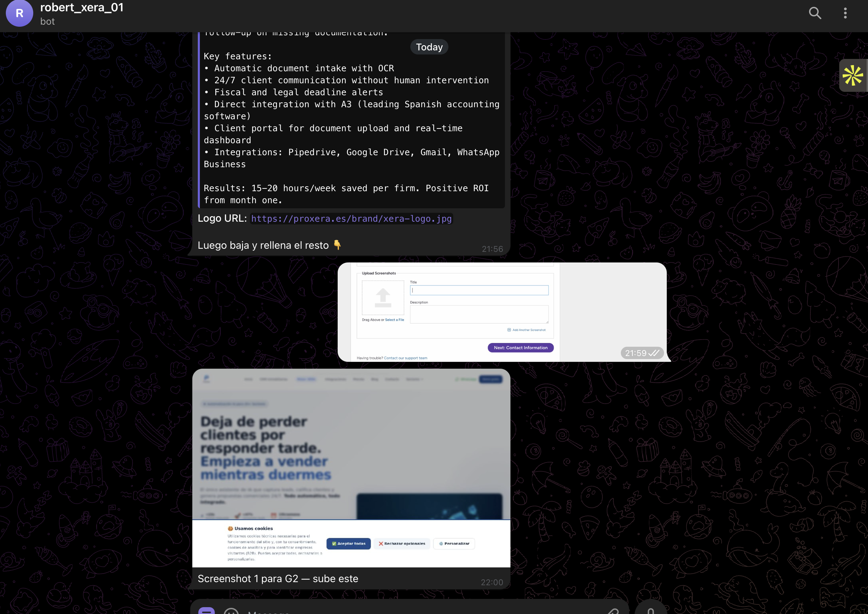Click the Today date badge
The width and height of the screenshot is (868, 614).
click(429, 47)
